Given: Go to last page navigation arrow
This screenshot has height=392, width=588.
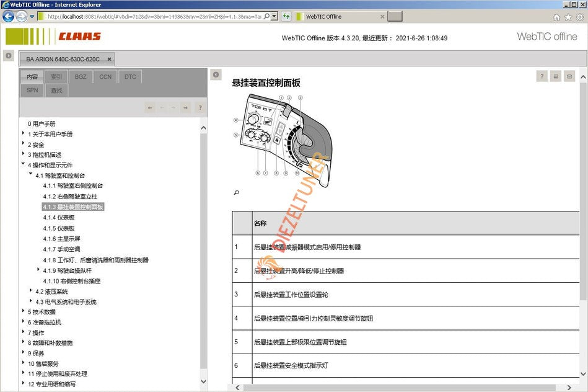Looking at the screenshot, I should tap(185, 108).
